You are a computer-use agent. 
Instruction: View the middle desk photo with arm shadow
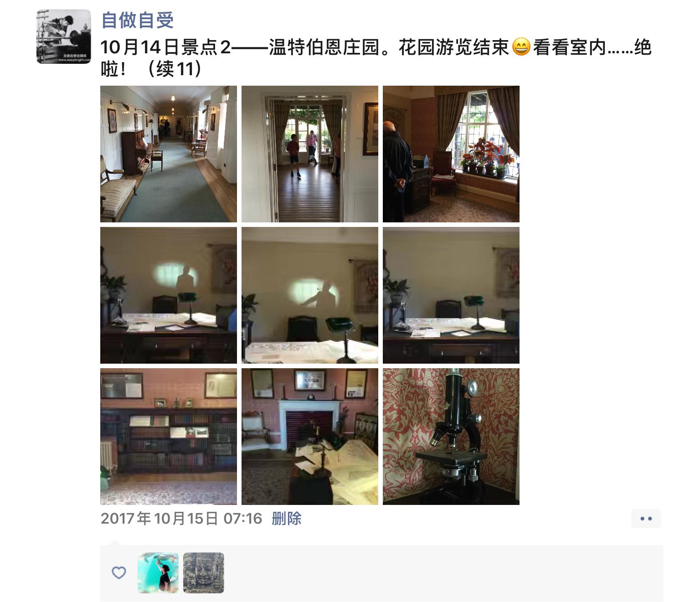point(310,295)
